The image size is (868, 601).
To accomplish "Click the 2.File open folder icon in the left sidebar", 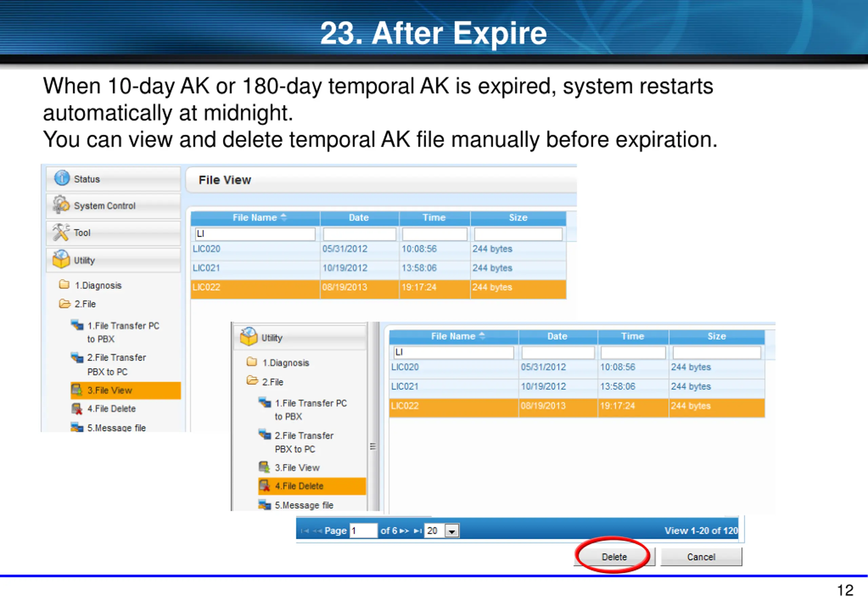I will click(x=65, y=304).
